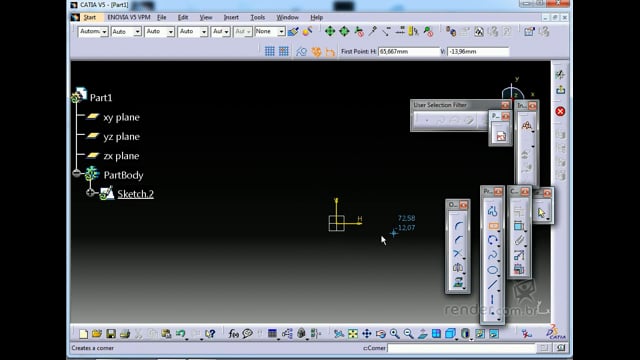Click the Fit All In view icon
The height and width of the screenshot is (360, 640).
[x=353, y=334]
